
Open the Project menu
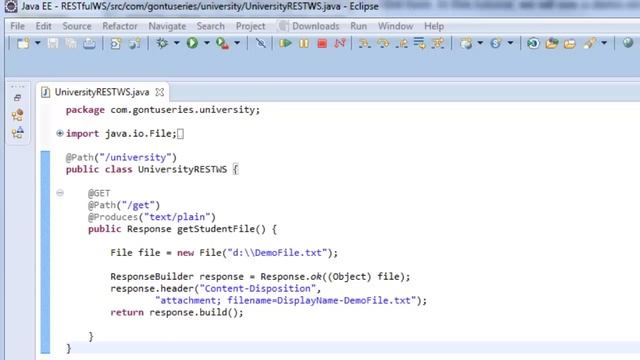tap(251, 26)
